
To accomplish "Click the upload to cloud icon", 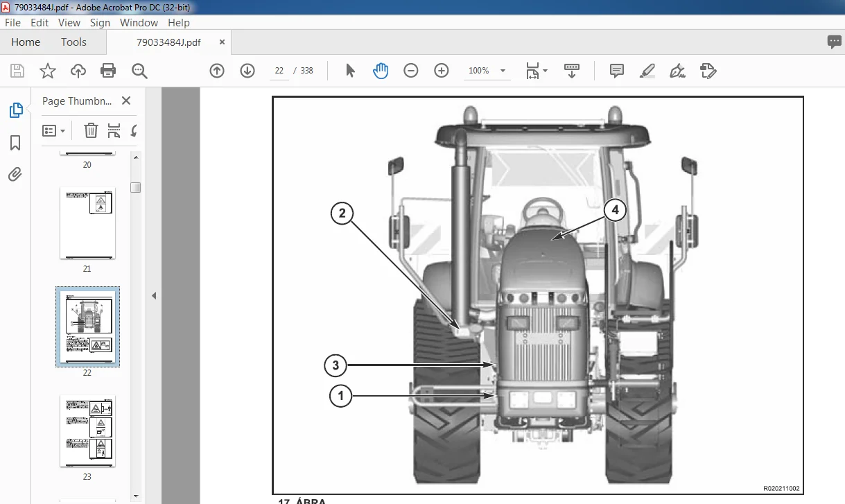I will [78, 71].
